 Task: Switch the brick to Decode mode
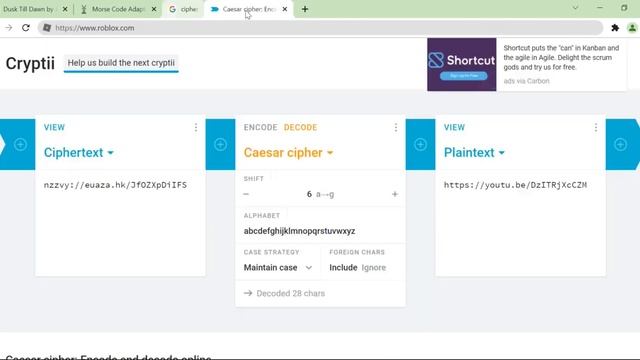tap(300, 127)
